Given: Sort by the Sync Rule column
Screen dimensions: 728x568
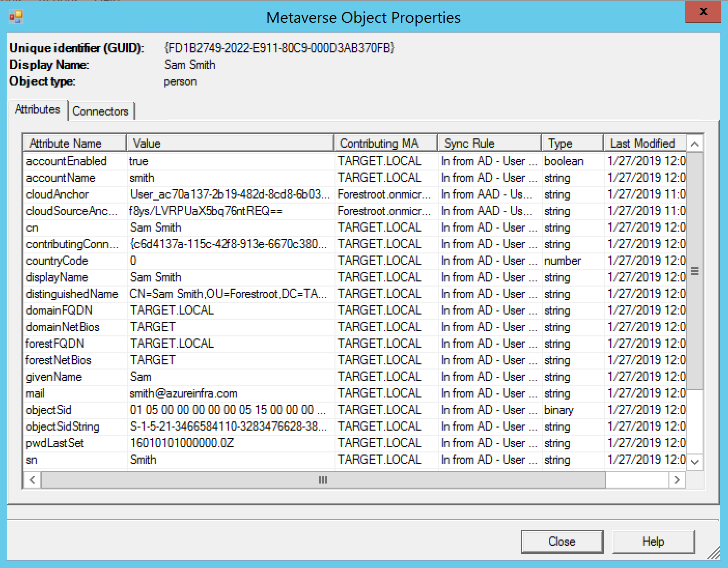Looking at the screenshot, I should (489, 143).
